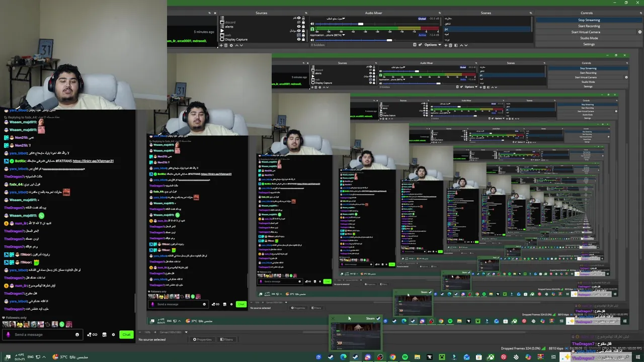Remove selected source in main OBS Sources toolbar
This screenshot has width=644, height=362.
[x=226, y=45]
